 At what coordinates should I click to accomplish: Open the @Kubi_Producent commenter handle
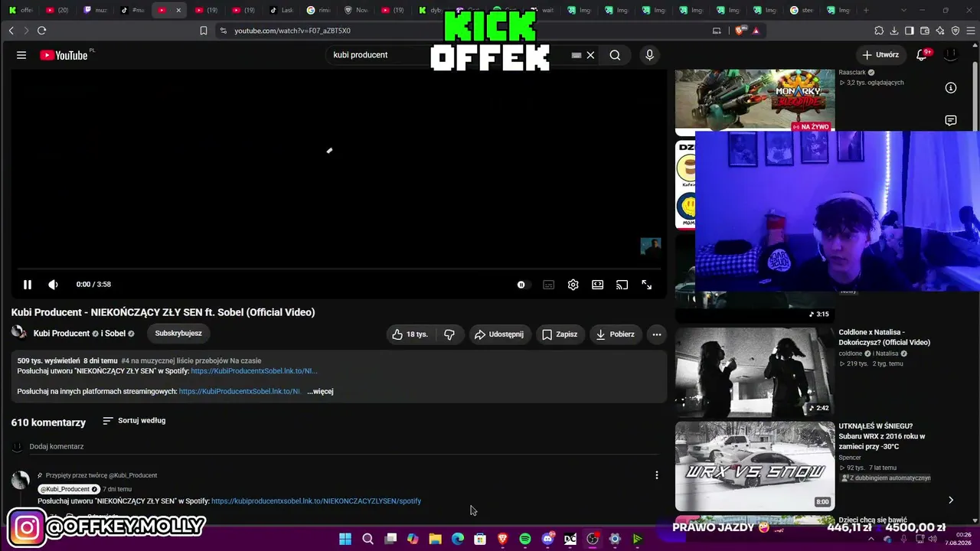click(x=69, y=489)
